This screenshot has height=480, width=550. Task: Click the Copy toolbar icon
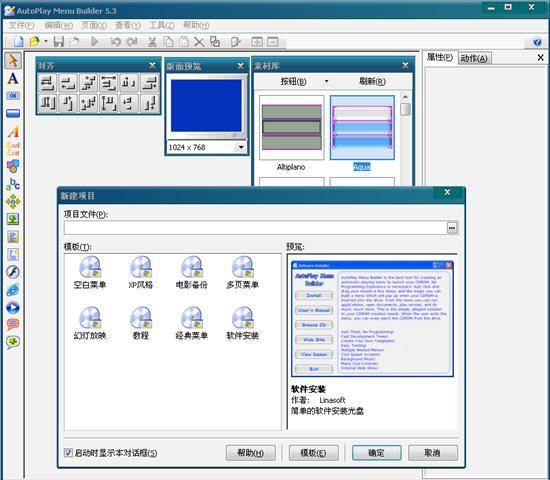[168, 42]
